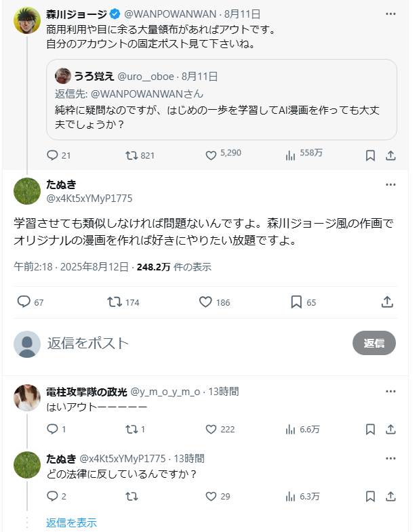Screen dimensions: 419x532
Task: Like the post with 5,290 likes
Action: (211, 155)
